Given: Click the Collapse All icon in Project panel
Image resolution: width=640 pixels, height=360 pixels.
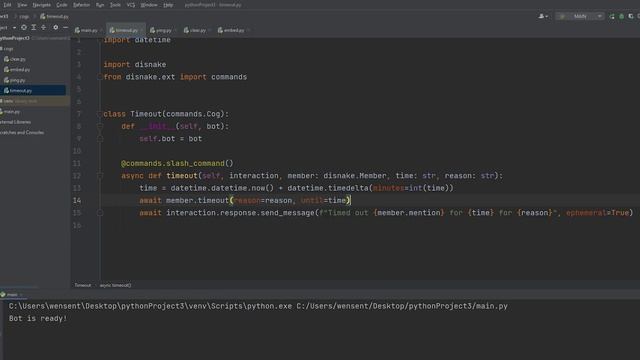Looking at the screenshot, I should [43, 27].
